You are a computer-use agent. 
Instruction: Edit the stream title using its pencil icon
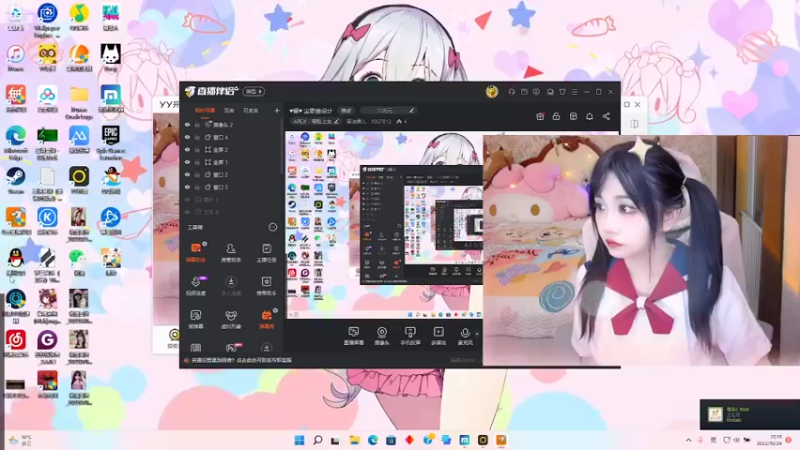337,121
